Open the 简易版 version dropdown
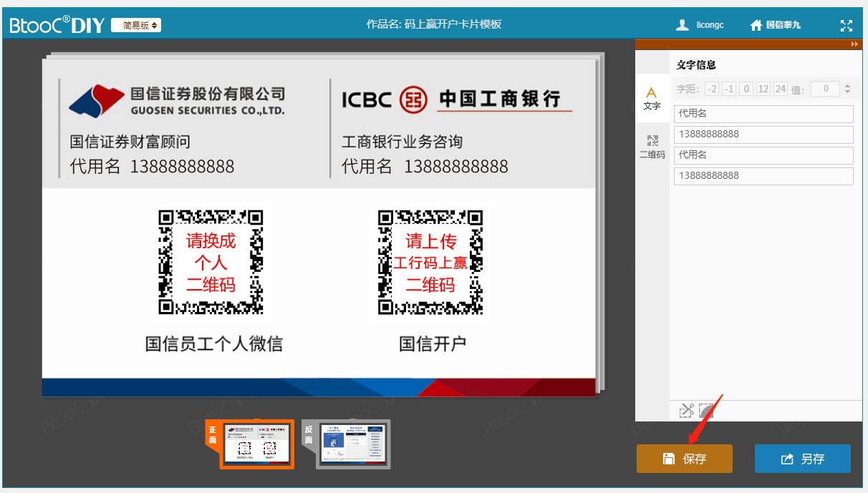 (x=136, y=25)
